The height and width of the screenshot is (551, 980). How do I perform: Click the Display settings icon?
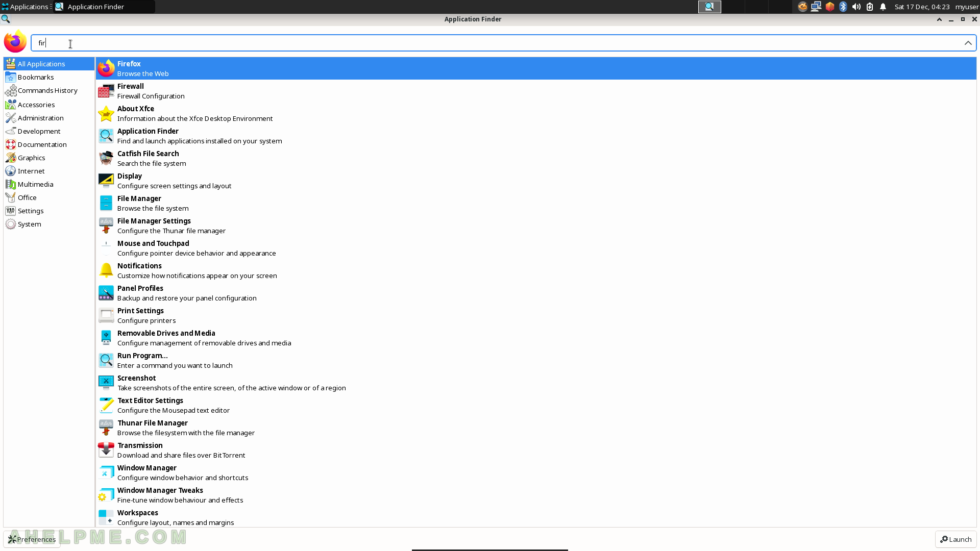(x=106, y=181)
